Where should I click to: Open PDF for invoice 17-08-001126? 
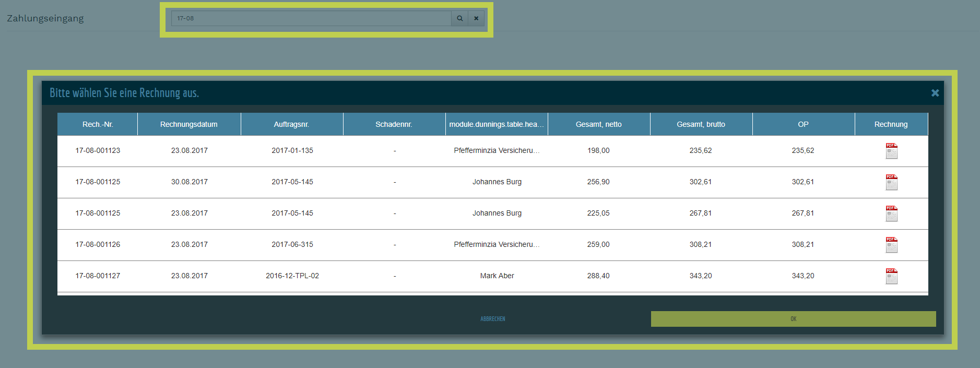891,245
